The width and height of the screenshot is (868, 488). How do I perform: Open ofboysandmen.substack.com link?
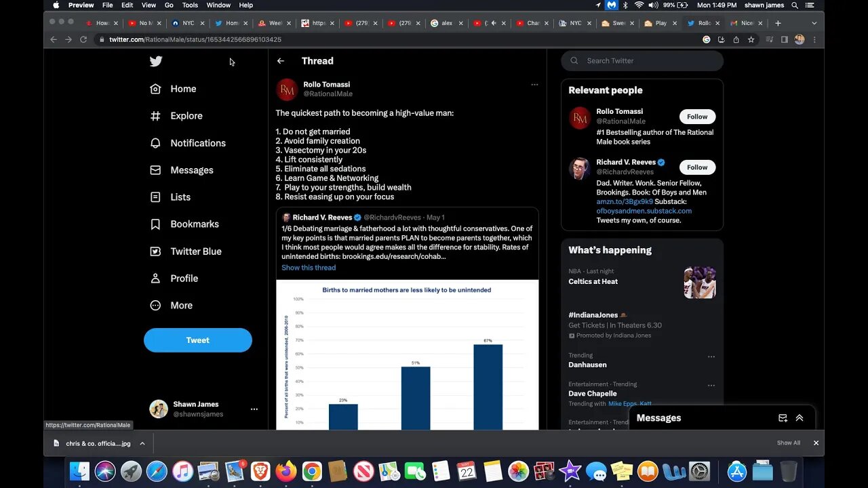pos(644,211)
